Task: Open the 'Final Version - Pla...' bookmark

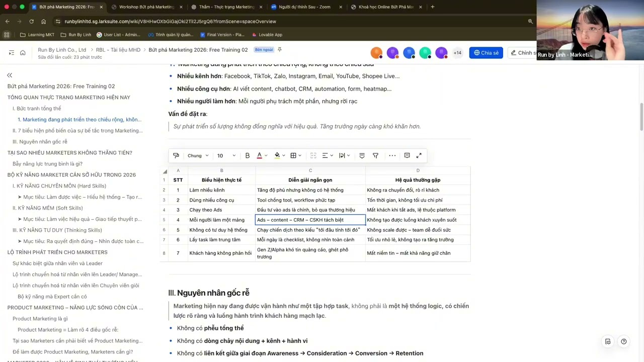Action: click(222, 35)
